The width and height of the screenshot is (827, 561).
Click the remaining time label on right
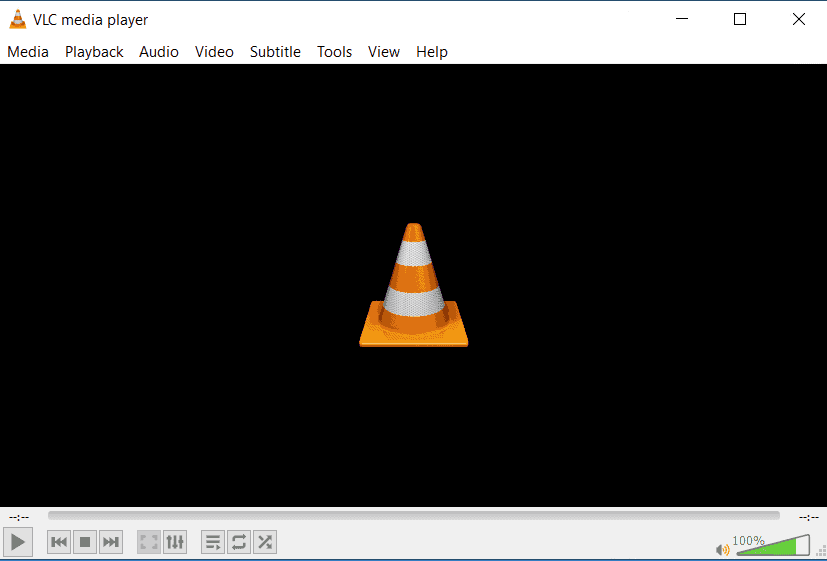point(808,517)
